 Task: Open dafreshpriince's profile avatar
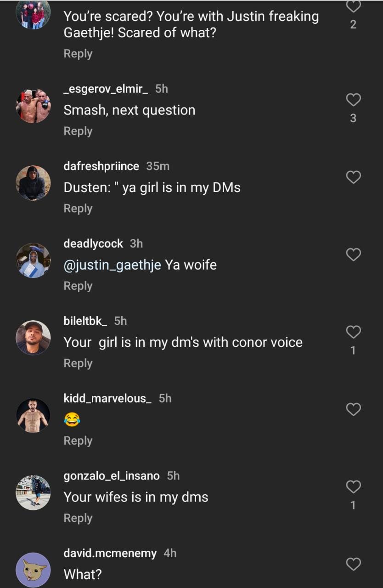pos(33,183)
